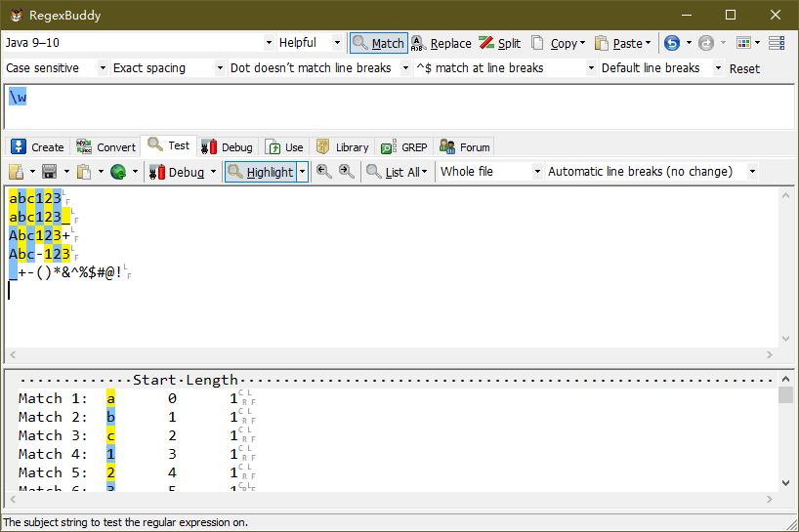Switch to Replace mode
Viewport: 799px width, 532px height.
441,43
